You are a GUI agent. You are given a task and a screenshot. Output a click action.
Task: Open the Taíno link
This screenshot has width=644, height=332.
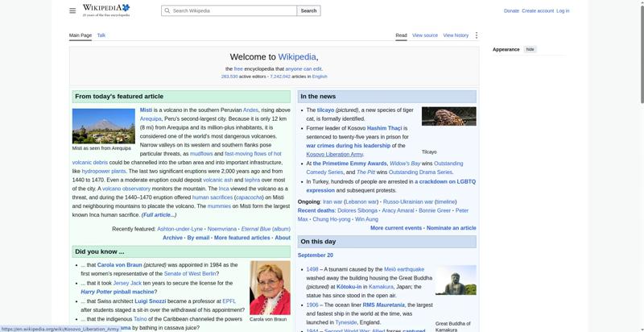pyautogui.click(x=139, y=319)
